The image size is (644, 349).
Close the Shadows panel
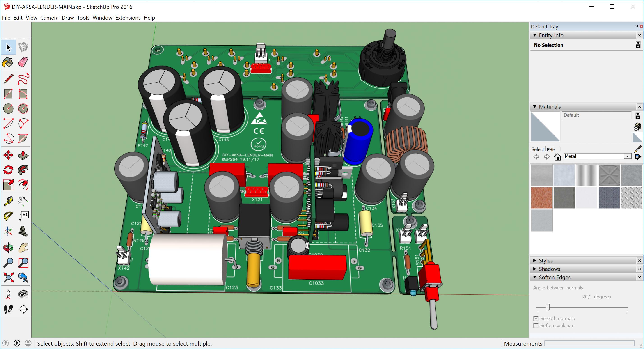(x=639, y=269)
